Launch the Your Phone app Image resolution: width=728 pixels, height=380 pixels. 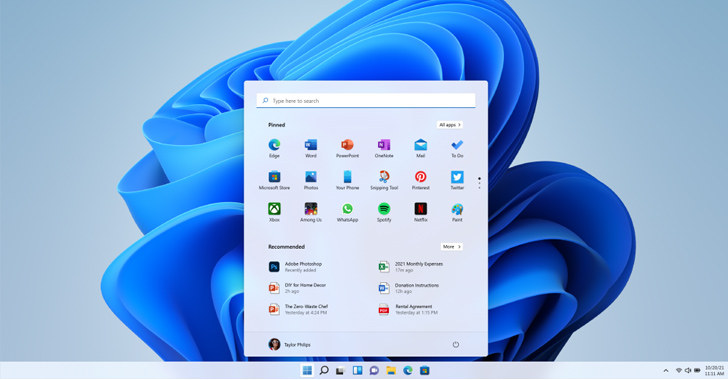tap(347, 180)
